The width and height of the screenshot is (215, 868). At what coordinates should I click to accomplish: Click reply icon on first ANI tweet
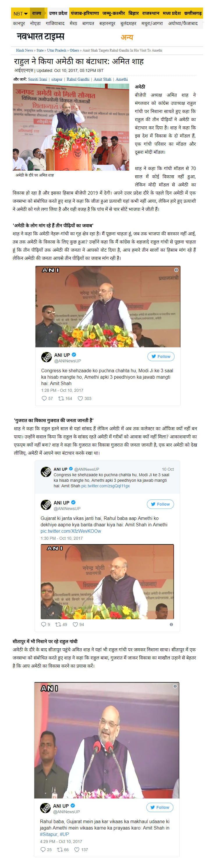[x=44, y=398]
